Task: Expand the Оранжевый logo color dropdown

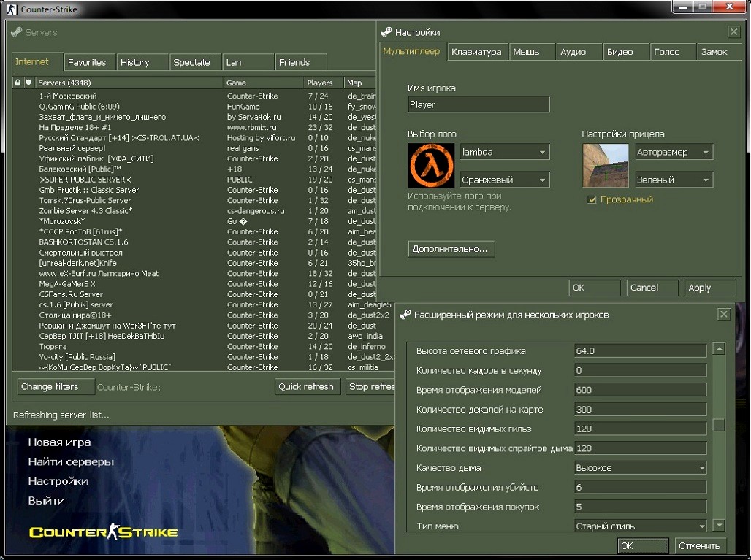Action: tap(504, 180)
